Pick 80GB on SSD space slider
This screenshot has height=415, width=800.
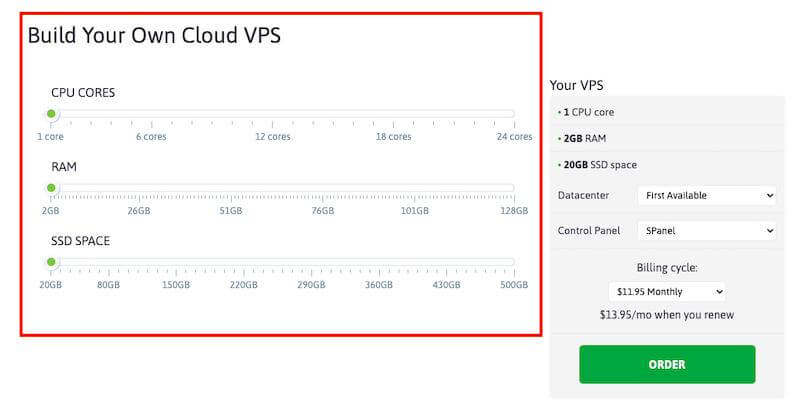coord(108,262)
